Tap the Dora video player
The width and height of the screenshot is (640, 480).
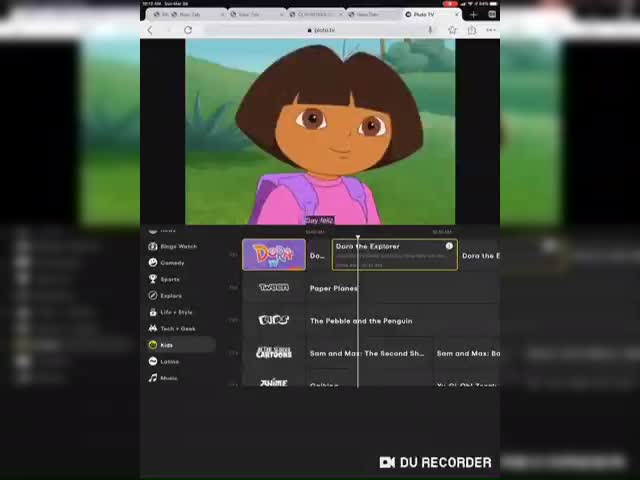click(x=320, y=132)
